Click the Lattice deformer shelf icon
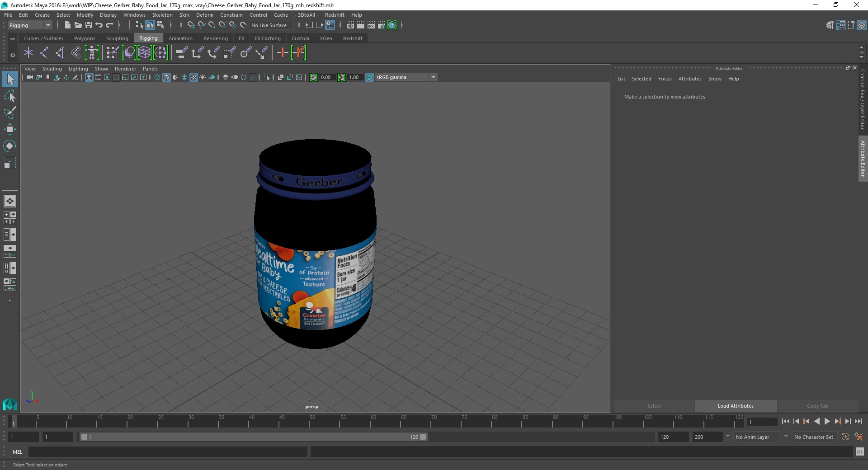The image size is (868, 470). (144, 53)
